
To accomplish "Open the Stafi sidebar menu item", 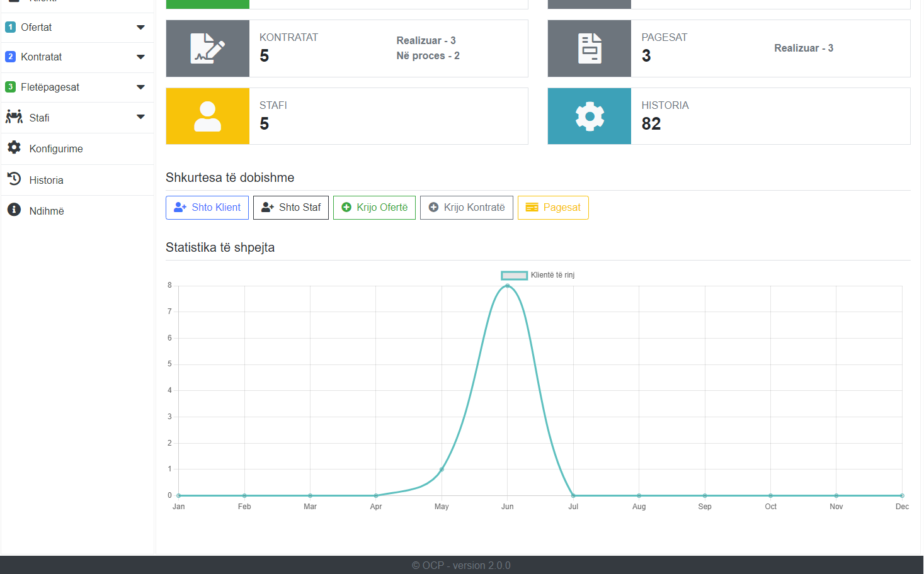I will pyautogui.click(x=77, y=118).
